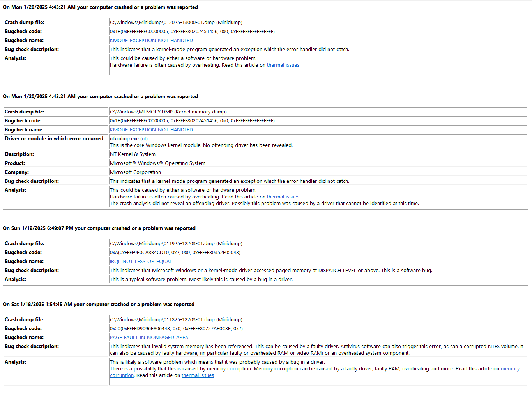Click the NT Kernel & System description
532x402 pixels.
click(x=133, y=154)
